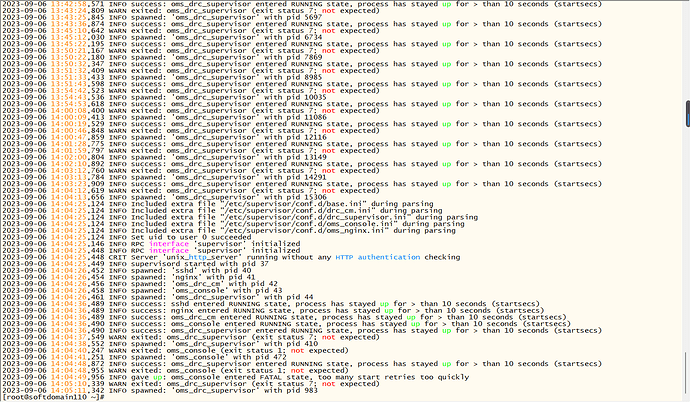Click the spawned 'oms_console' pid 472 line

point(144,357)
